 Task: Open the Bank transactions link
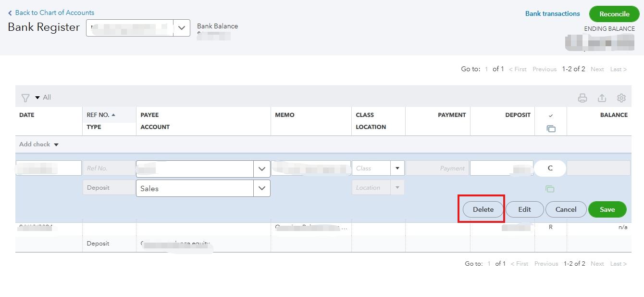(552, 13)
